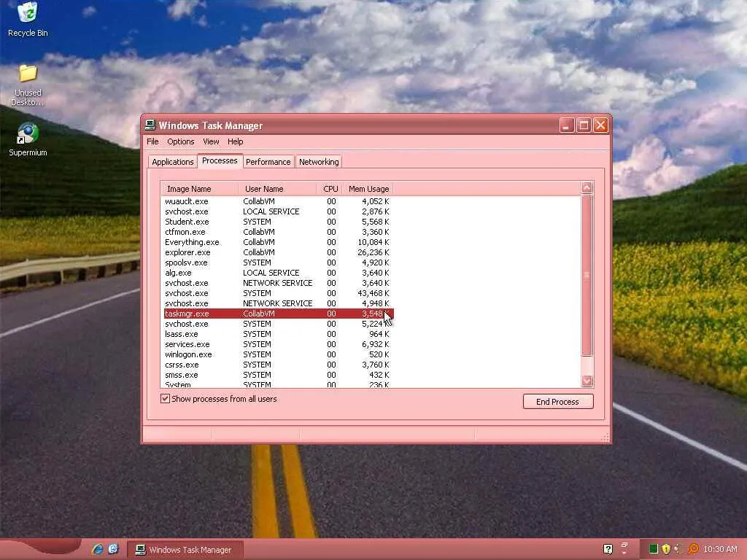This screenshot has width=747, height=560.
Task: Click the process list scroll up arrow
Action: pos(587,187)
